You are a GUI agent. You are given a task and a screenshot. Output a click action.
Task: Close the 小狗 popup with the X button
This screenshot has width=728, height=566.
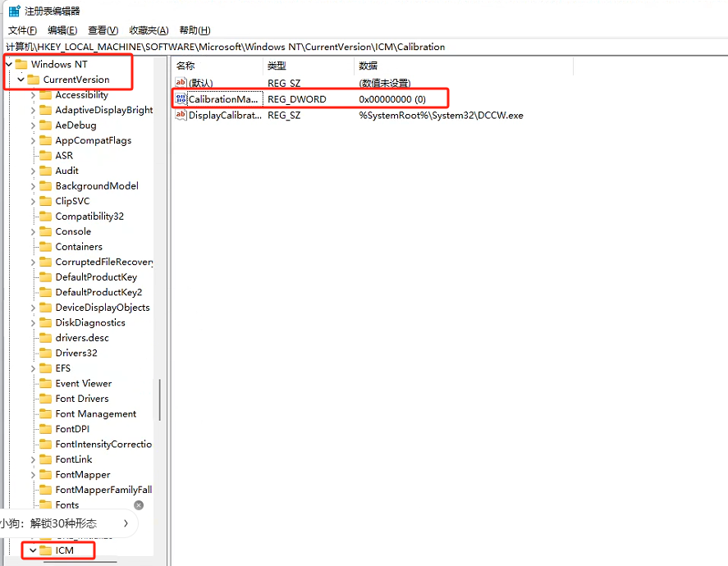pos(139,505)
